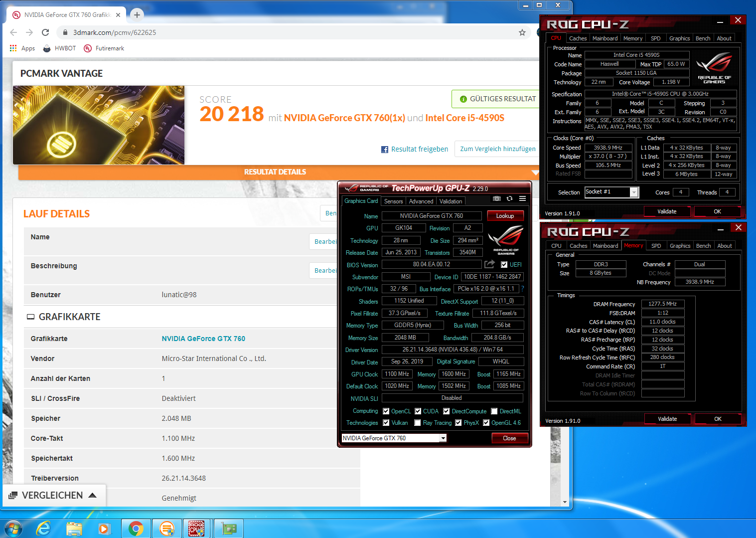Image resolution: width=756 pixels, height=538 pixels.
Task: Close the NVIDIA GeForce GTX 760 browser tab
Action: click(118, 15)
